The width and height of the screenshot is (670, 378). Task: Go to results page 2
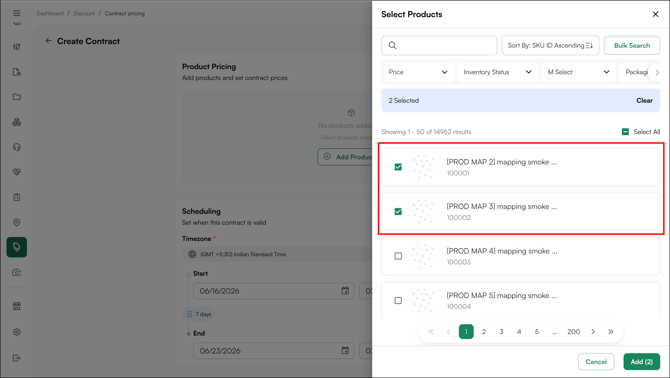coord(484,331)
